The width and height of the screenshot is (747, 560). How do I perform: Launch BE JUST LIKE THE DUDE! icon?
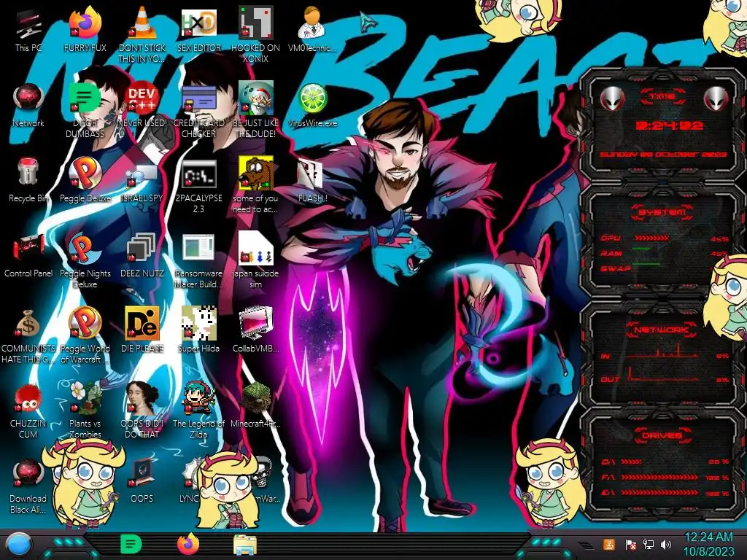click(x=255, y=109)
